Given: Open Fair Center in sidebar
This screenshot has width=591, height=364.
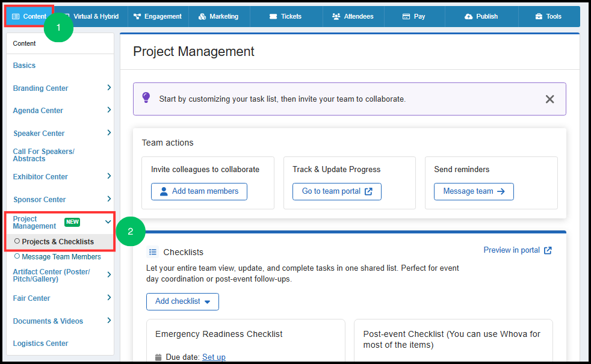Looking at the screenshot, I should pyautogui.click(x=31, y=298).
